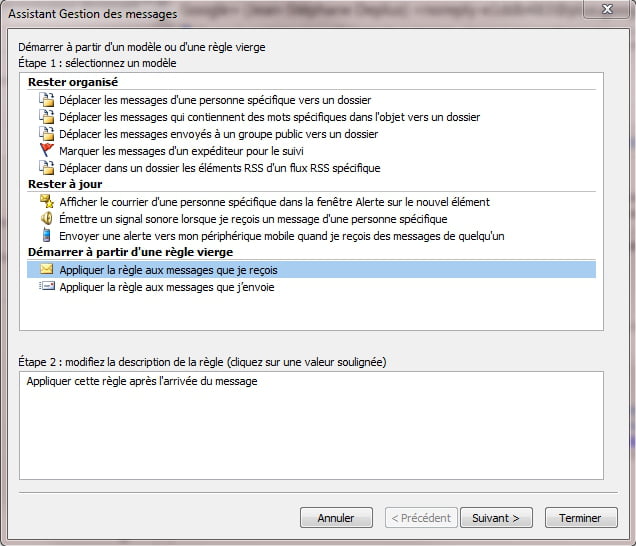Click folder icon beside 'mots spécifiques dans l'objet'
The image size is (636, 546).
(47, 116)
